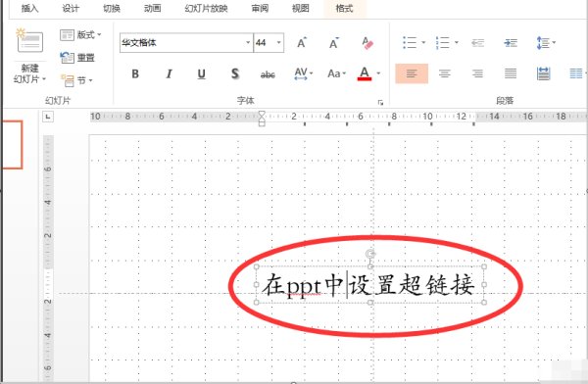Open the 节 section dropdown

pos(76,80)
